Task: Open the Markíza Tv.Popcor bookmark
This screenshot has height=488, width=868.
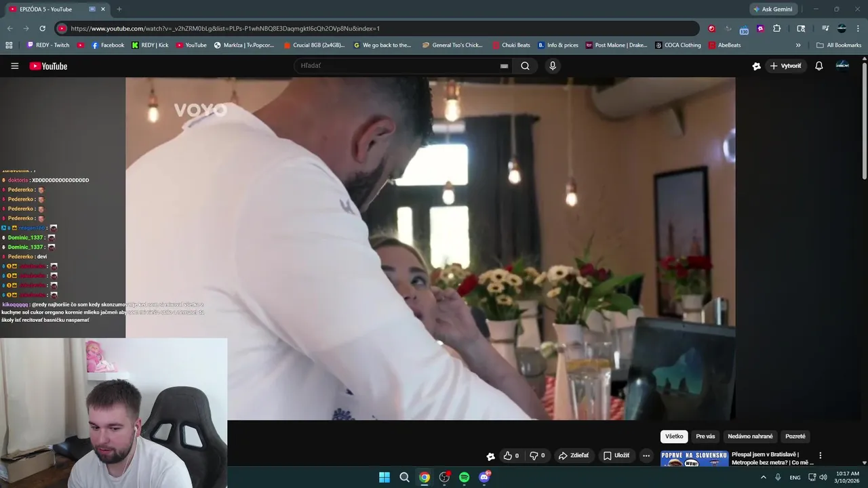Action: tap(244, 45)
